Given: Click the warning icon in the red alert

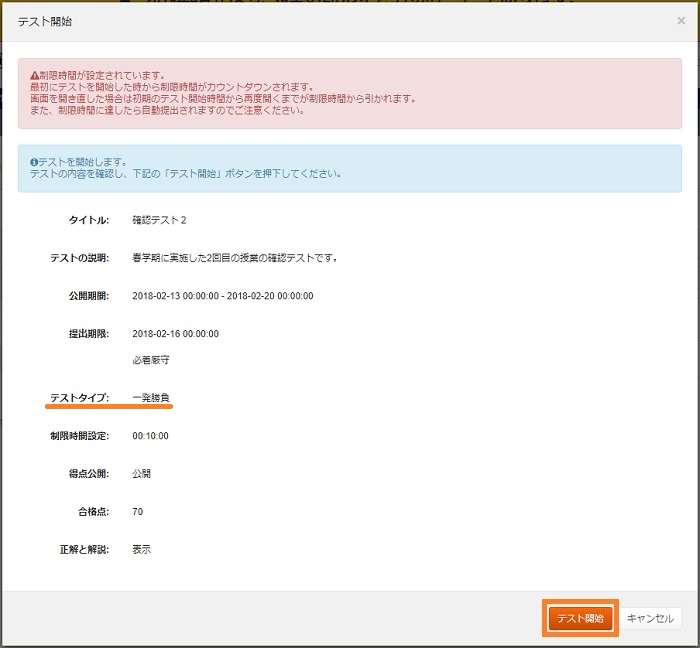Looking at the screenshot, I should 34,75.
